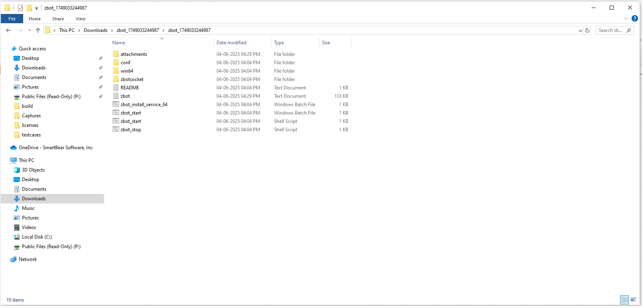Sort by the Date modified column header

pyautogui.click(x=231, y=43)
